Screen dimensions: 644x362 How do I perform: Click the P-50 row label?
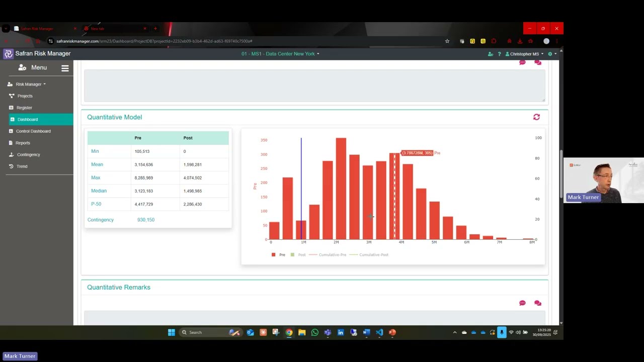pos(96,204)
